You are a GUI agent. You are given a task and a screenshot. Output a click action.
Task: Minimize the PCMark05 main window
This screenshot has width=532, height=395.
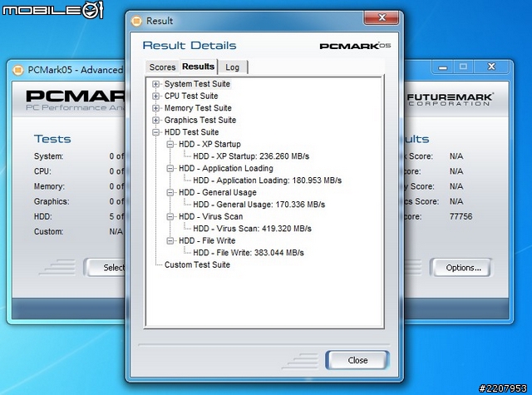pos(442,67)
